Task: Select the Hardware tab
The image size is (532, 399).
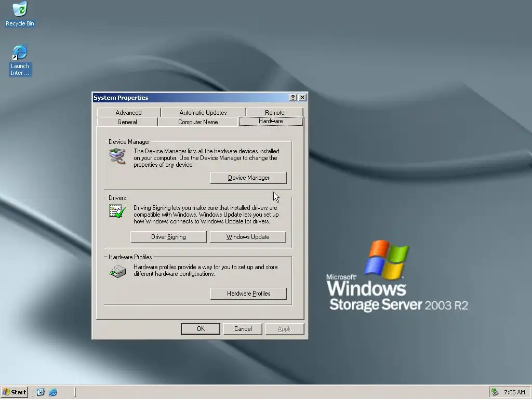Action: tap(271, 121)
